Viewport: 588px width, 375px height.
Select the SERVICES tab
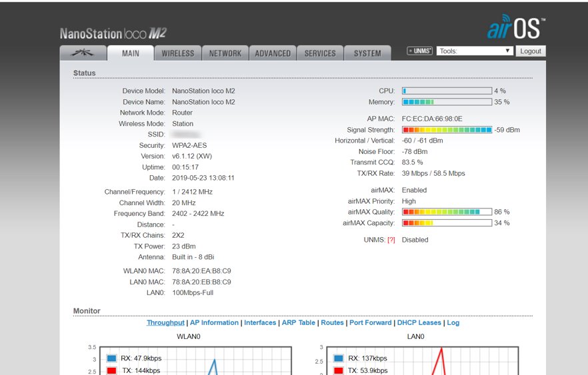point(320,53)
